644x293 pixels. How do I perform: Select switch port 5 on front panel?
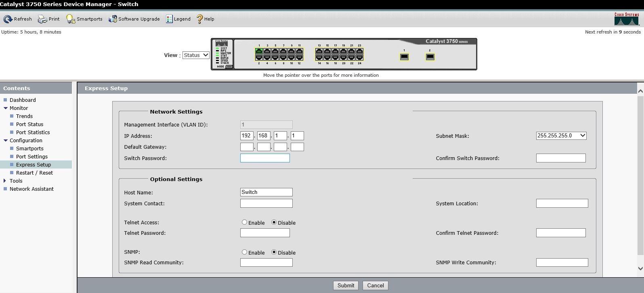[275, 51]
